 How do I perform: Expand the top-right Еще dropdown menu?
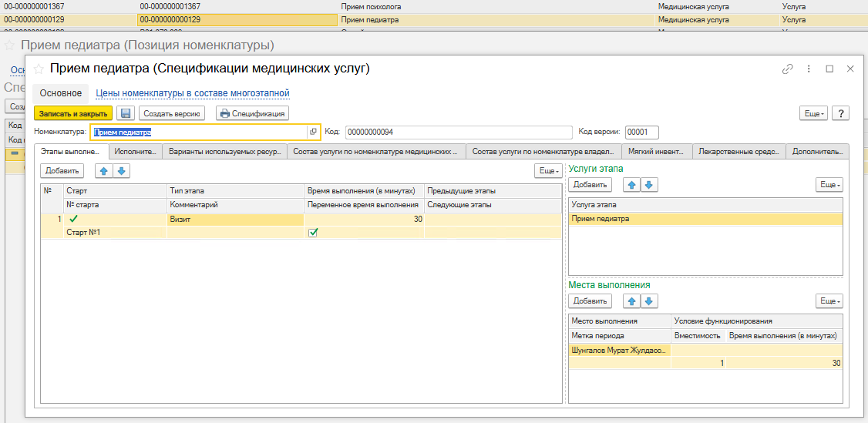click(x=814, y=113)
